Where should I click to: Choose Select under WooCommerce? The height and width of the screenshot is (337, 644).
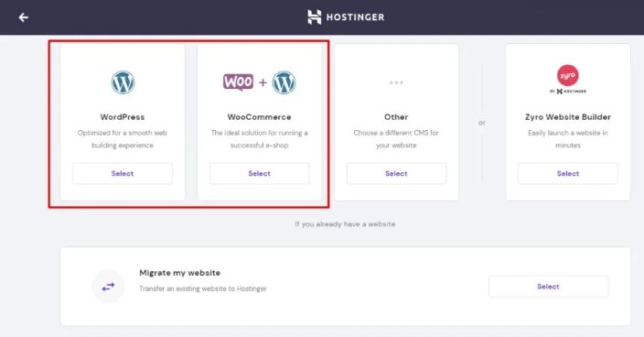tap(259, 173)
